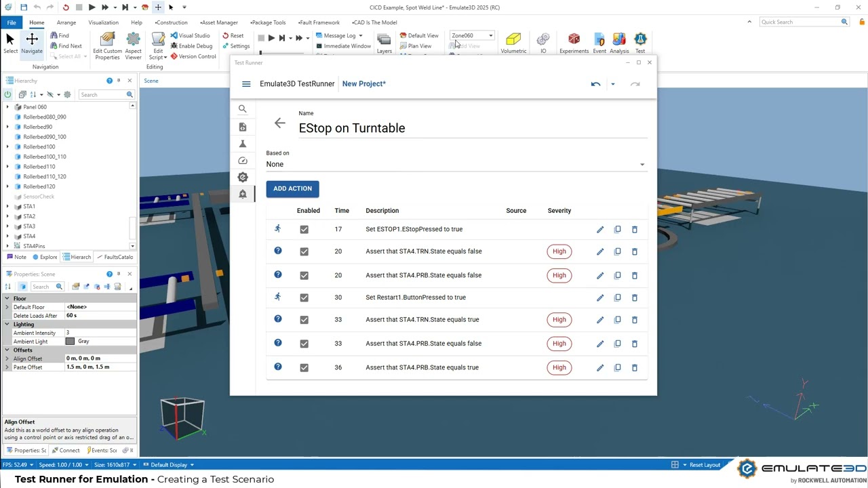Activate the Select tool
868x488 pixels.
pyautogui.click(x=10, y=43)
